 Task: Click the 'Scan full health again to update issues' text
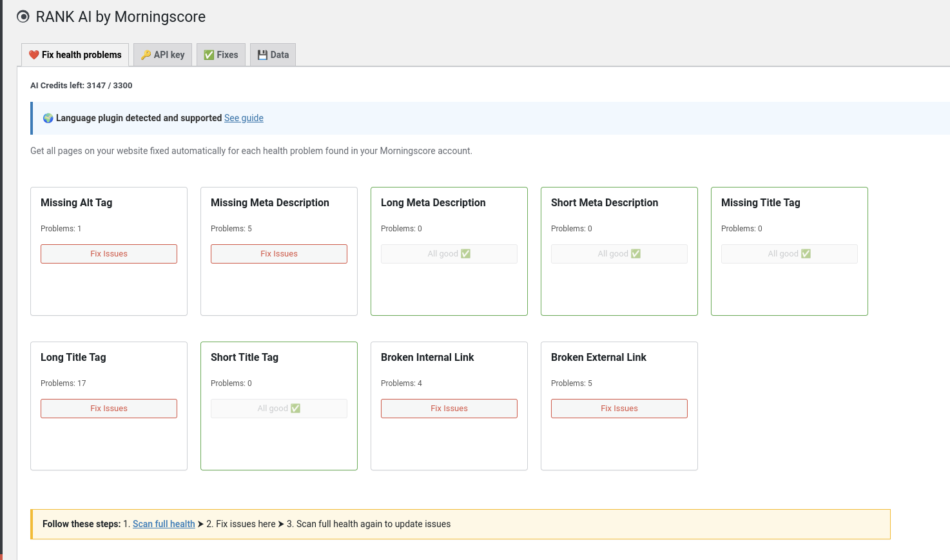373,524
